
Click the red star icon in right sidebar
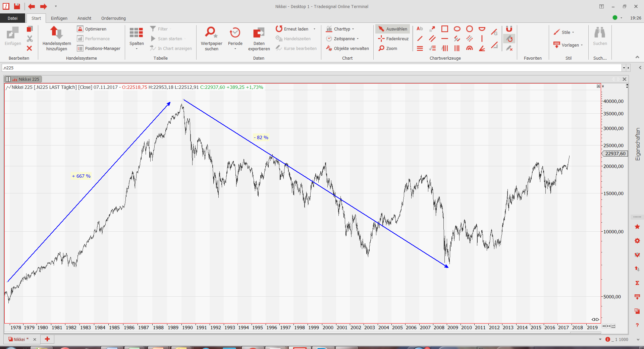(x=637, y=227)
